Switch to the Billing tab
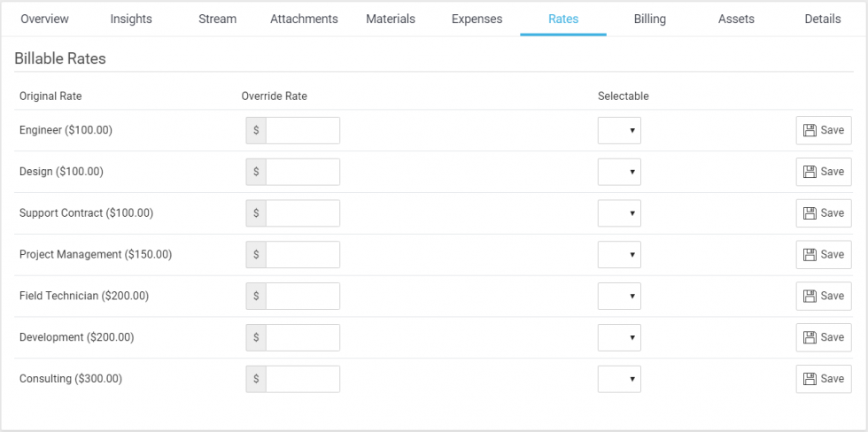Image resolution: width=868 pixels, height=432 pixels. coord(649,19)
